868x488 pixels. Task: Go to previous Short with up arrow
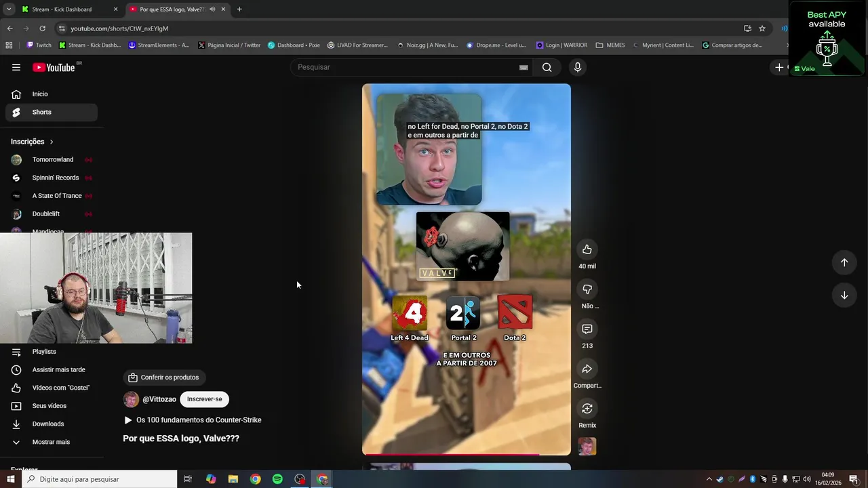click(x=844, y=262)
